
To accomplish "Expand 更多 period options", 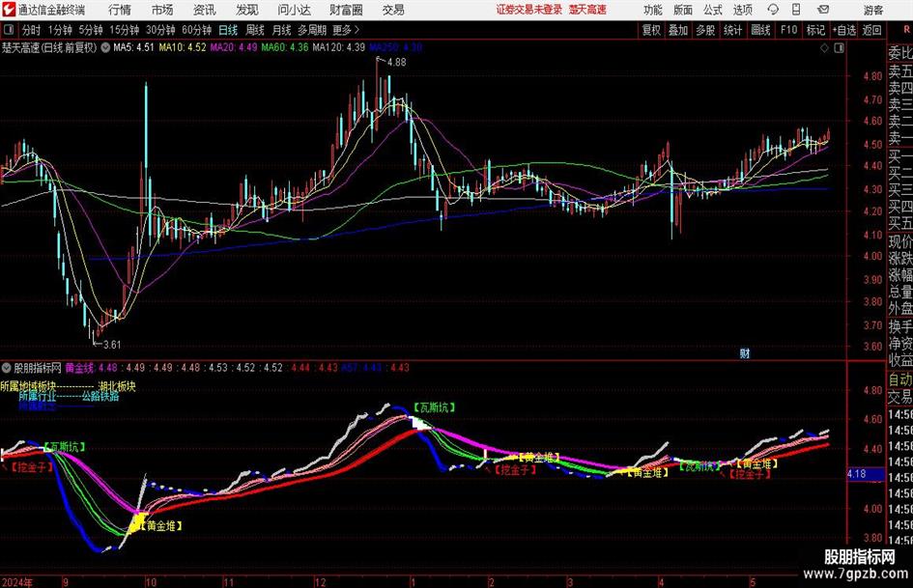I will 346,30.
